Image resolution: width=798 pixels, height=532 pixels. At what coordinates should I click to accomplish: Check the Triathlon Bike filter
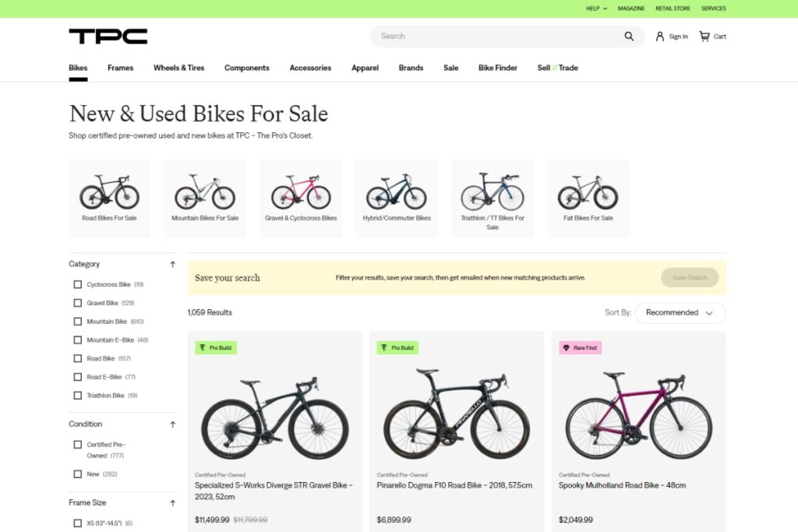pyautogui.click(x=77, y=395)
